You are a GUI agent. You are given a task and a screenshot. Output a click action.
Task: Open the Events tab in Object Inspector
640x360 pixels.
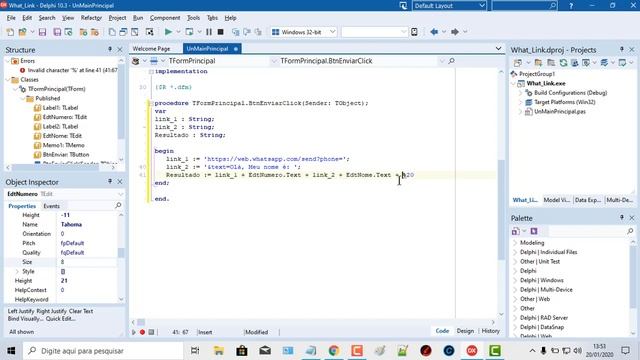51,206
